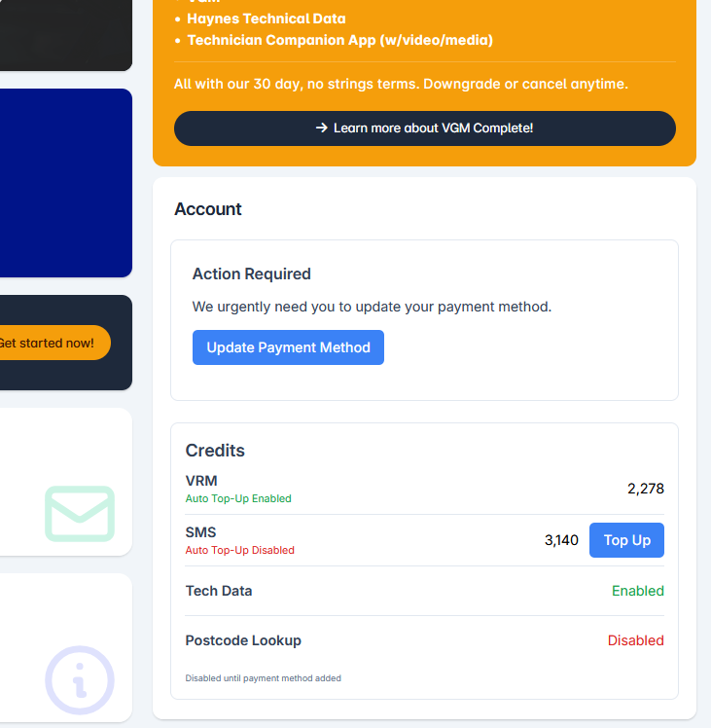Click the purple info circle icon
This screenshot has width=711, height=728.
80,680
